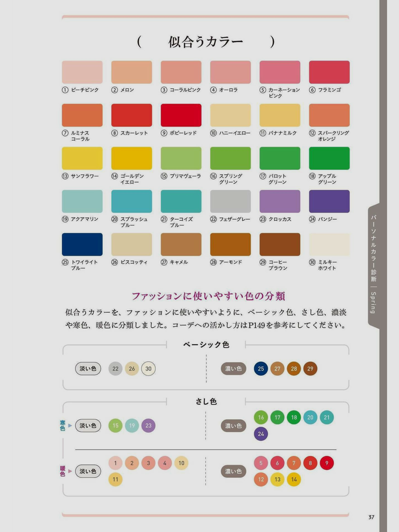Click the white round chip numbered 30
399x532 pixels.
pyautogui.click(x=148, y=368)
